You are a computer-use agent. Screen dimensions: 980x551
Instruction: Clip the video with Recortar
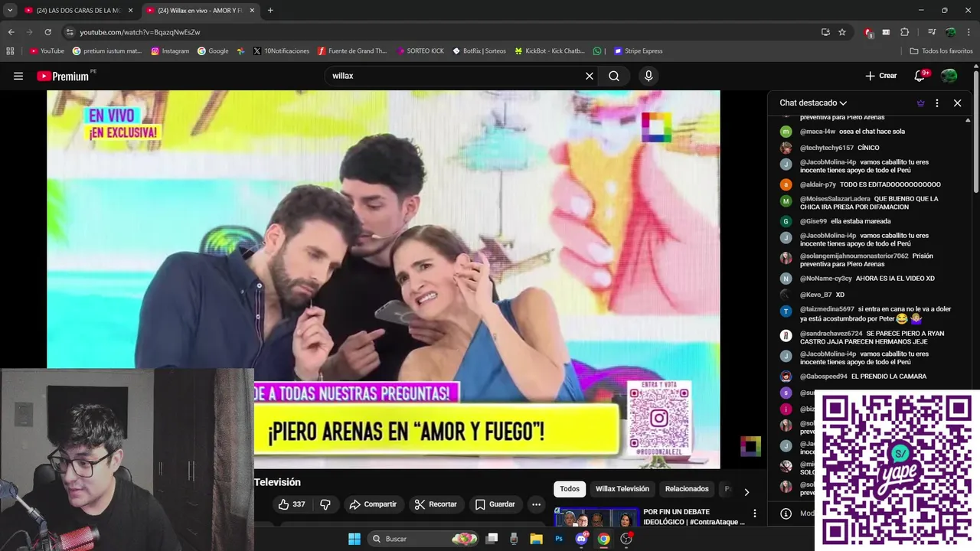(436, 504)
